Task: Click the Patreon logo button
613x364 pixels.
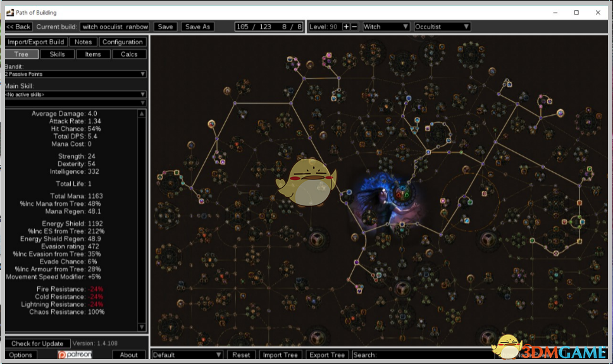Action: click(x=75, y=355)
